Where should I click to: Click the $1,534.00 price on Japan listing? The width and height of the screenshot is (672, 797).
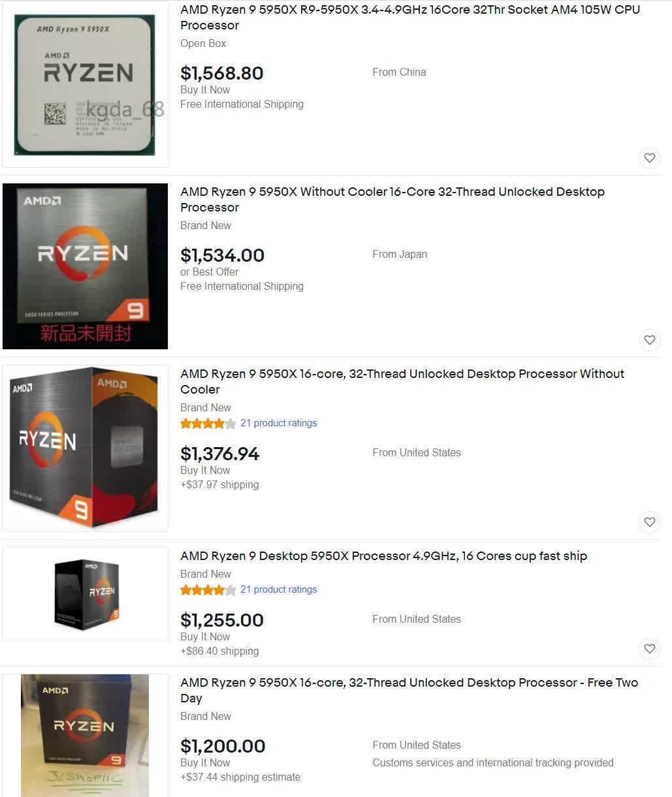(x=222, y=255)
